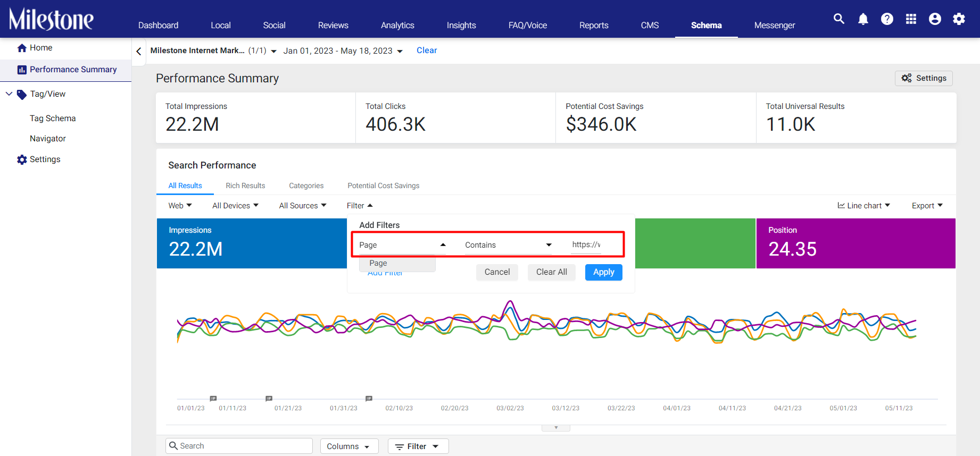980x456 pixels.
Task: Collapse sidebar with the left chevron
Action: (139, 52)
